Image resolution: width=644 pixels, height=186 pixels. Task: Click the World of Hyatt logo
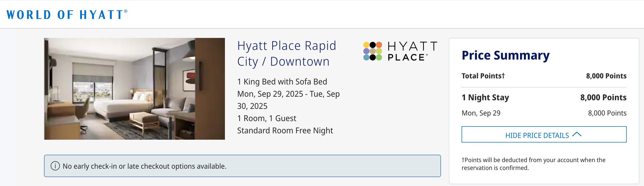[x=66, y=15]
